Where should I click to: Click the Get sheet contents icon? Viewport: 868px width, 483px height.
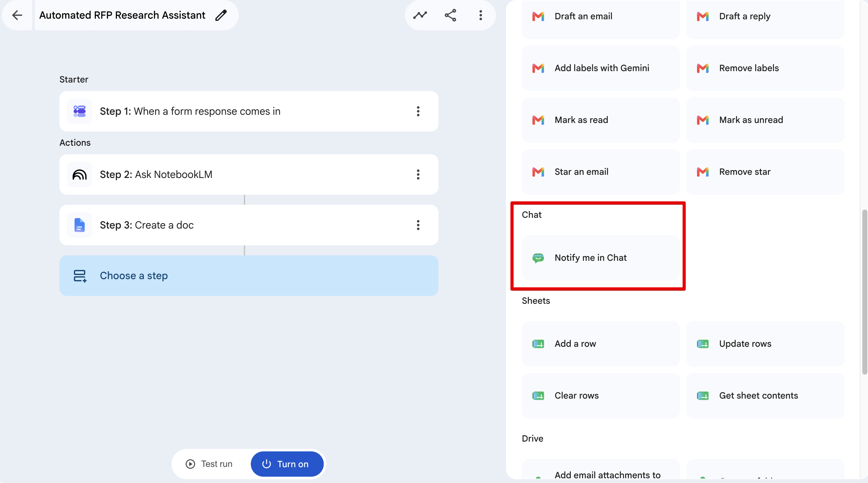pyautogui.click(x=702, y=396)
